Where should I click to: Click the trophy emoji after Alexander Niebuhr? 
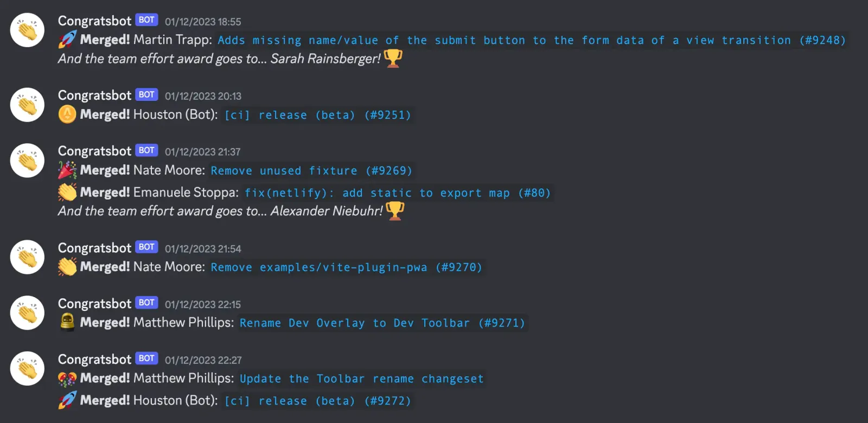[x=395, y=210]
